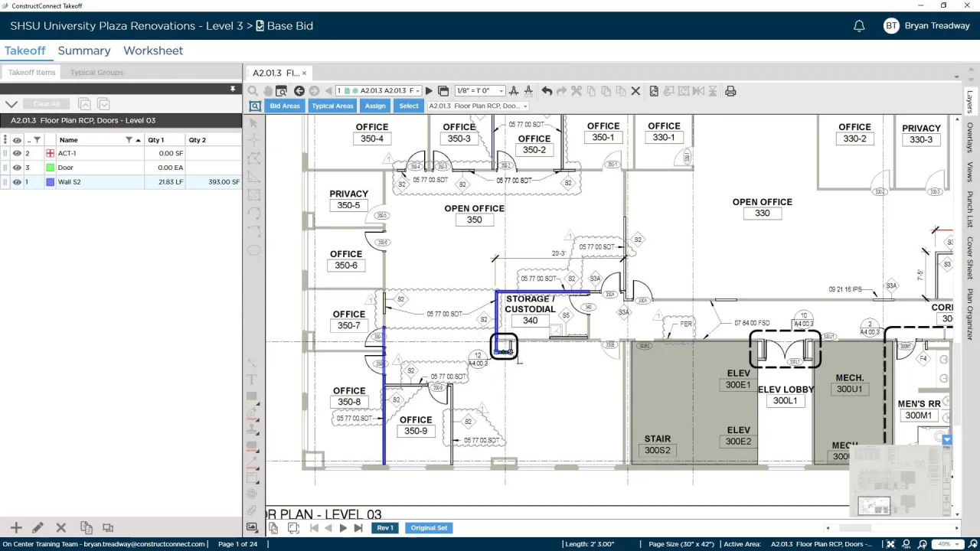Open the document tabs overflow arrow
Screen dimensions: 980x551
click(957, 77)
